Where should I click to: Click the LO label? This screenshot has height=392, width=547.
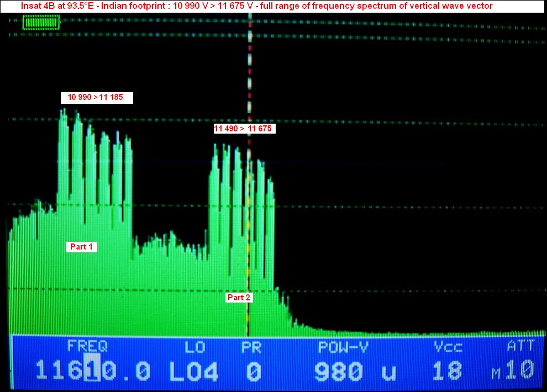[x=194, y=346]
